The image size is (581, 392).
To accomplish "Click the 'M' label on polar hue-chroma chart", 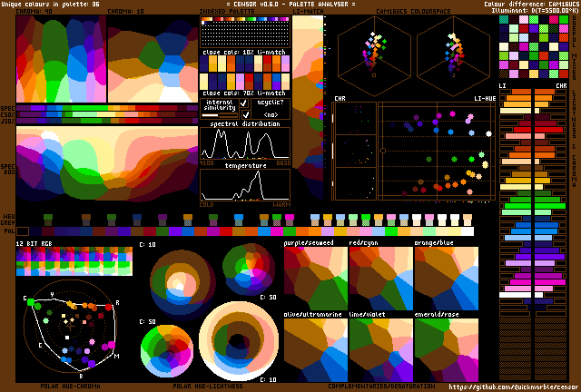I will pos(116,356).
